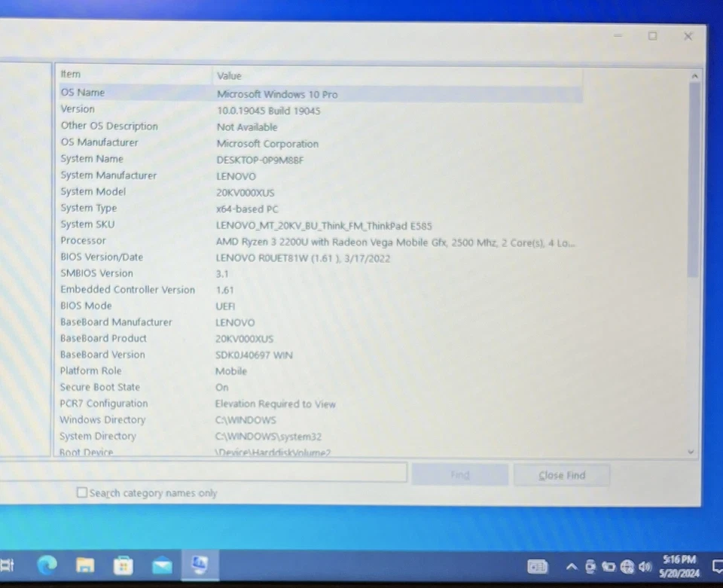Open Task View on the taskbar
The width and height of the screenshot is (723, 588).
click(x=7, y=565)
